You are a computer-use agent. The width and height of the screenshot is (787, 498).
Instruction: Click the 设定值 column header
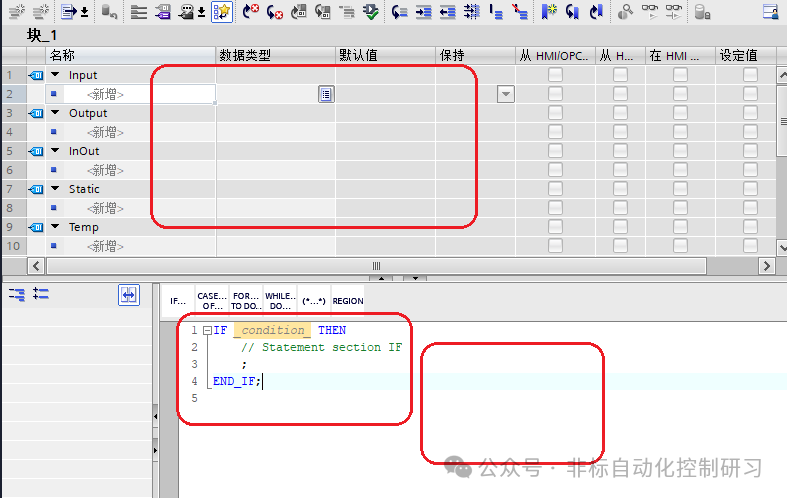(746, 55)
